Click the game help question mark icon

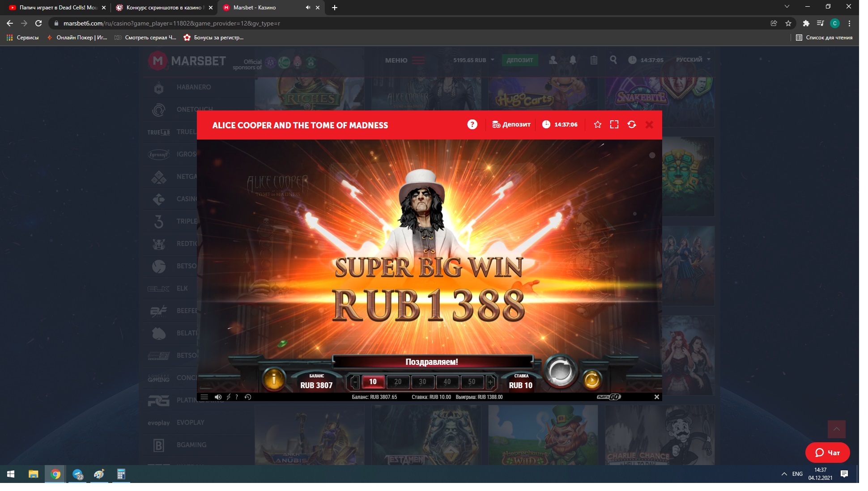click(x=472, y=124)
